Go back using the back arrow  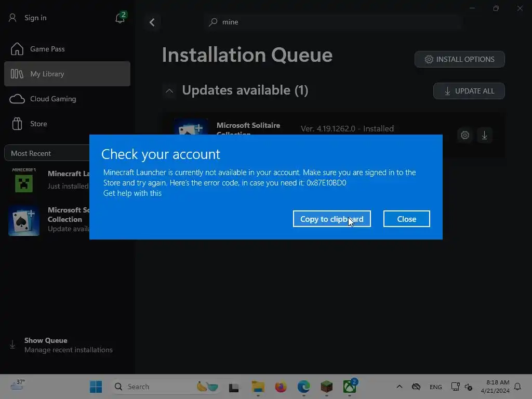coord(152,22)
